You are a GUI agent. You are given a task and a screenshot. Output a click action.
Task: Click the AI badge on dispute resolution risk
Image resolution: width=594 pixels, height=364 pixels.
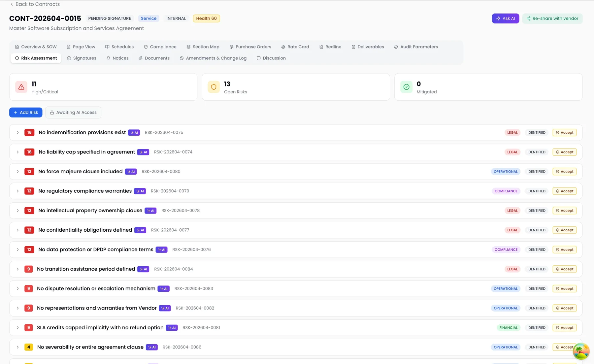164,289
